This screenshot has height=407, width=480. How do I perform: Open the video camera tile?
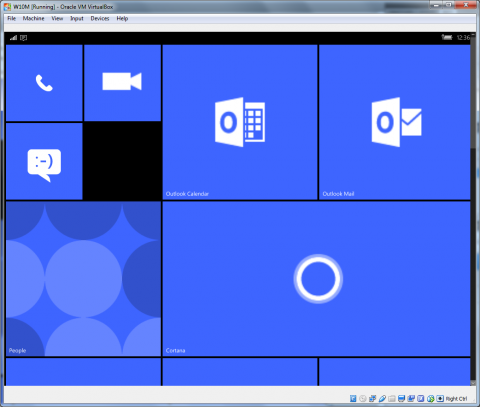coord(122,83)
